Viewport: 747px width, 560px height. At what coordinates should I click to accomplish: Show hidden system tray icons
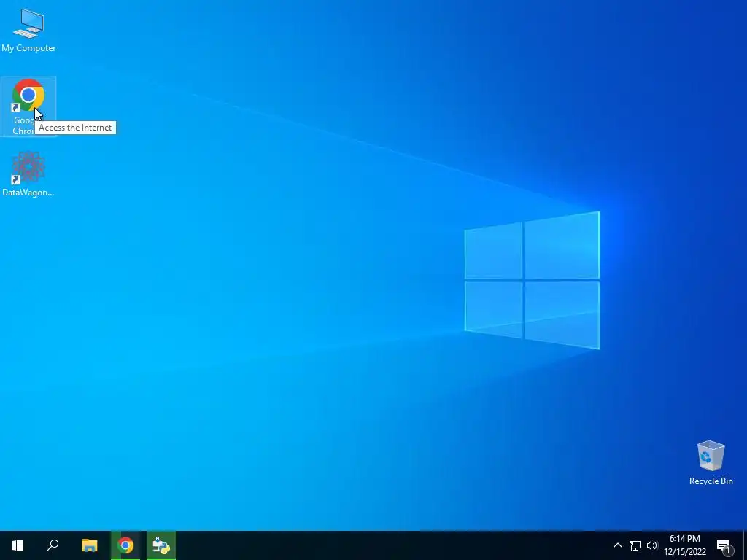tap(617, 545)
